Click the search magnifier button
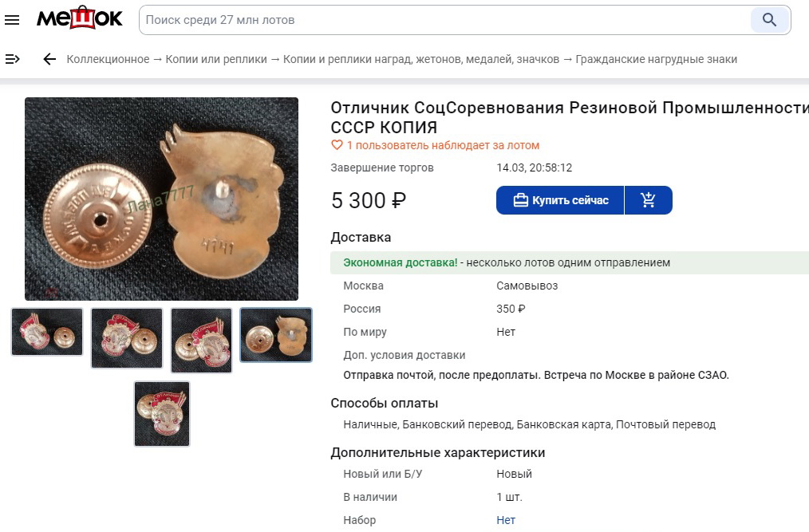The height and width of the screenshot is (532, 809). pos(769,20)
